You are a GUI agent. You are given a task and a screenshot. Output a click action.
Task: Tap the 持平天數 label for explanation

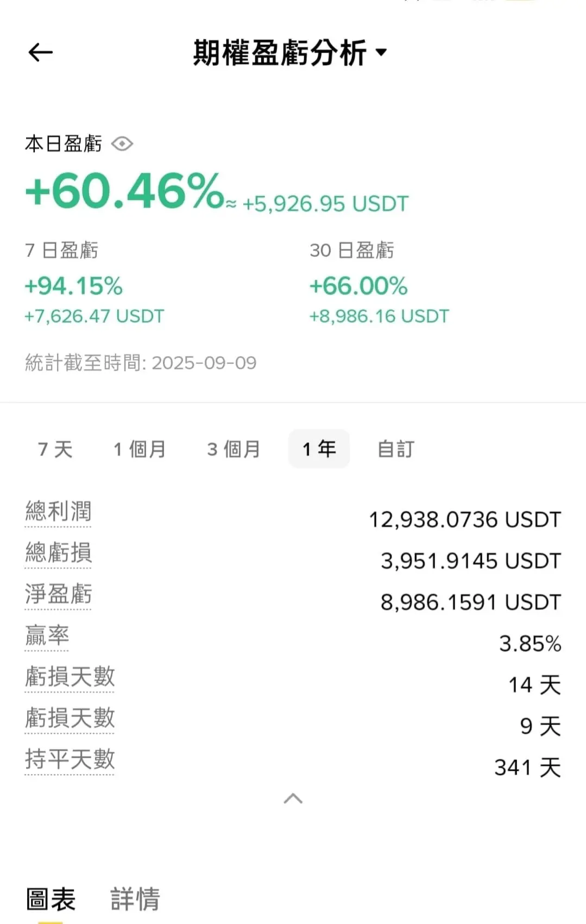tap(70, 759)
